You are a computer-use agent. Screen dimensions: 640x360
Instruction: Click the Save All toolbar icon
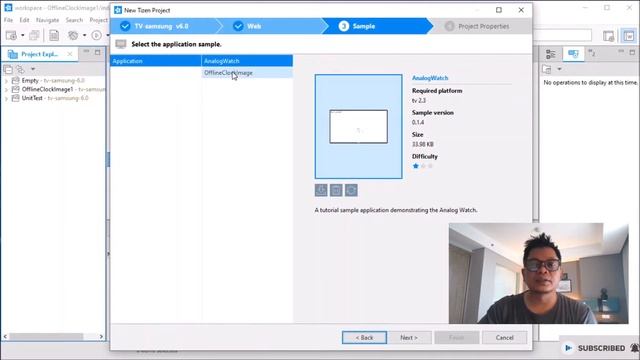(34, 36)
